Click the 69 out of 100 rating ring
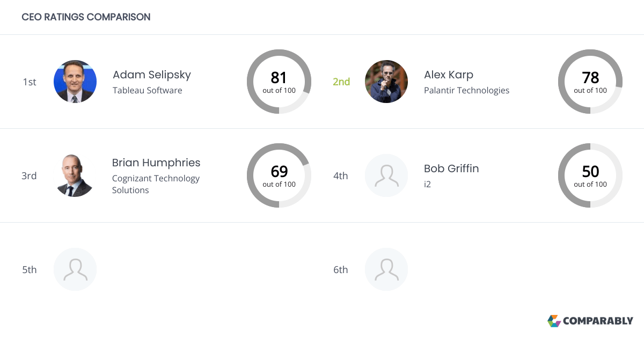Screen dimensions: 644x338 [279, 175]
